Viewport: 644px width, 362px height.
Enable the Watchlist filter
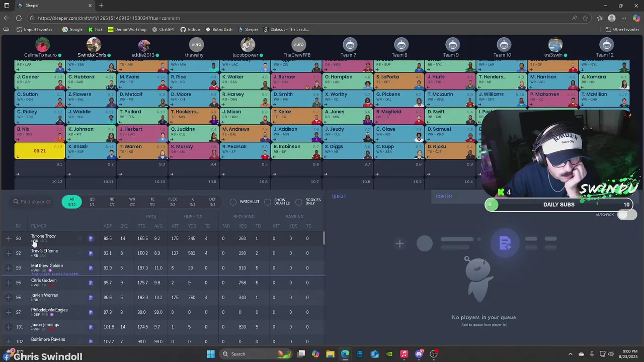pos(233,202)
